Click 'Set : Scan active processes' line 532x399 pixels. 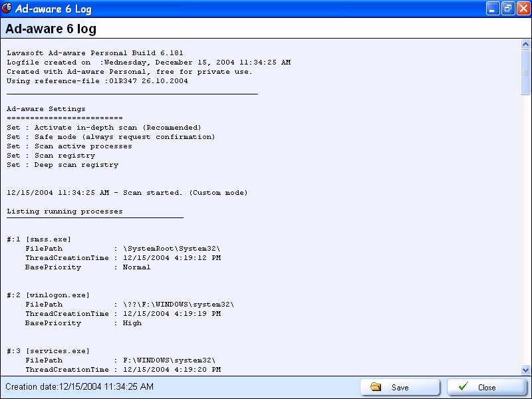[69, 146]
